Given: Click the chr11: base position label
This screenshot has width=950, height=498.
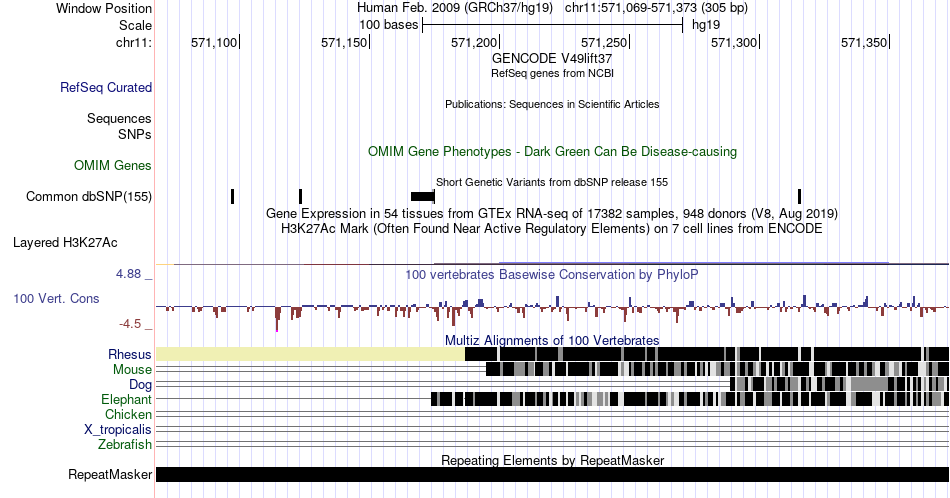Looking at the screenshot, I should coord(134,42).
